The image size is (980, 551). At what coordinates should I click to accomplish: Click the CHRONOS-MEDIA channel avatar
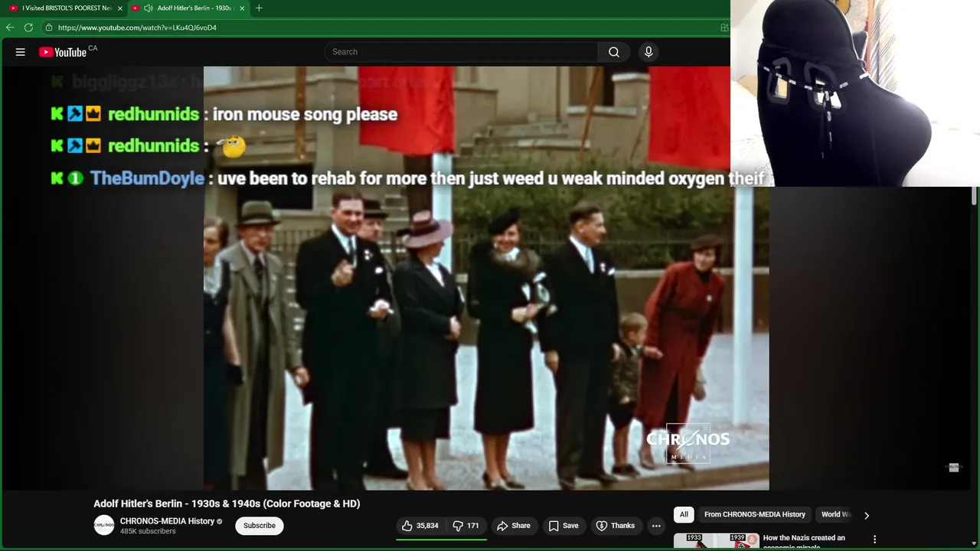tap(104, 526)
